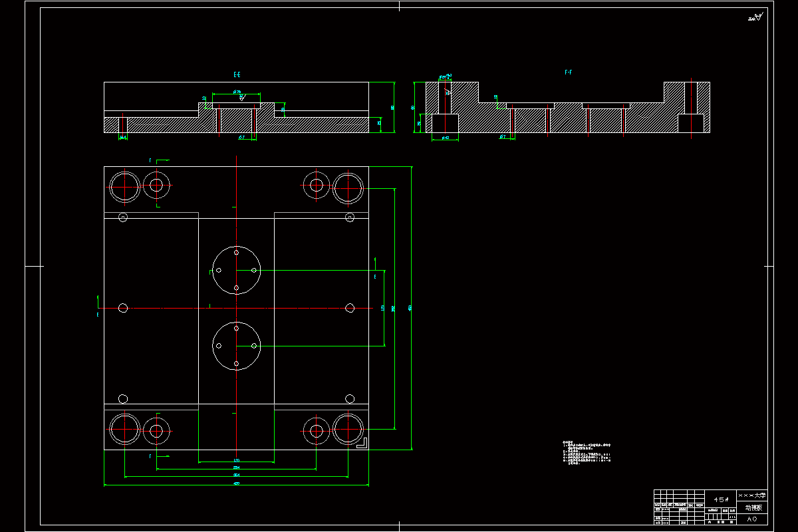Select the 80 height dimension in E-E section

click(x=393, y=107)
